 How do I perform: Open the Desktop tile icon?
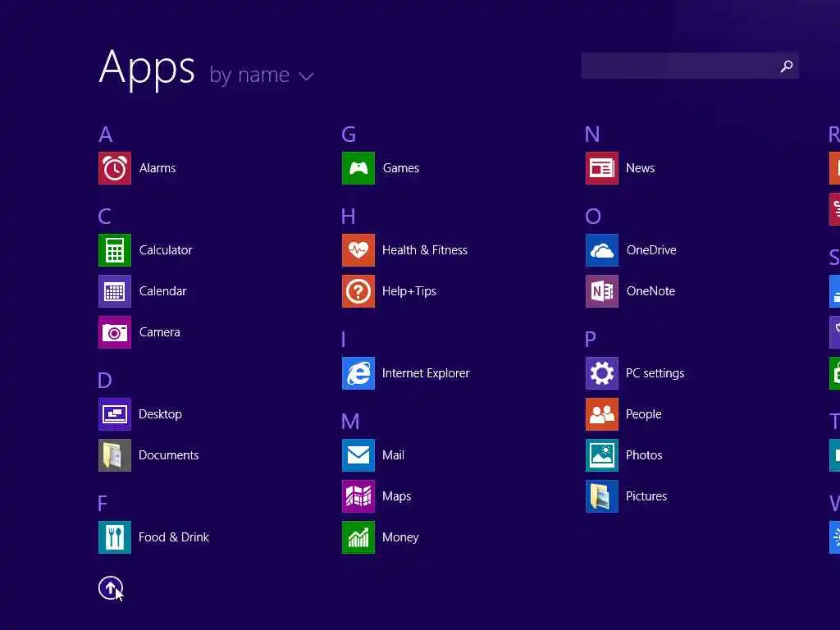point(115,414)
